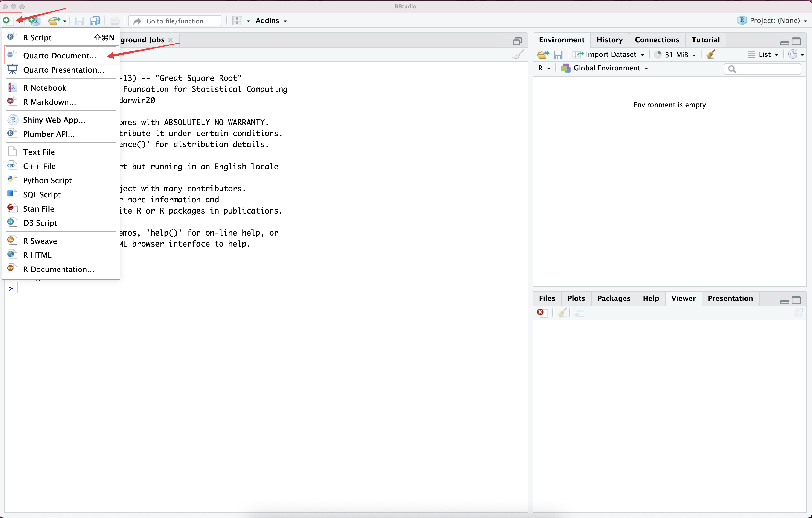Click the Viewer show in new window icon

coord(579,313)
